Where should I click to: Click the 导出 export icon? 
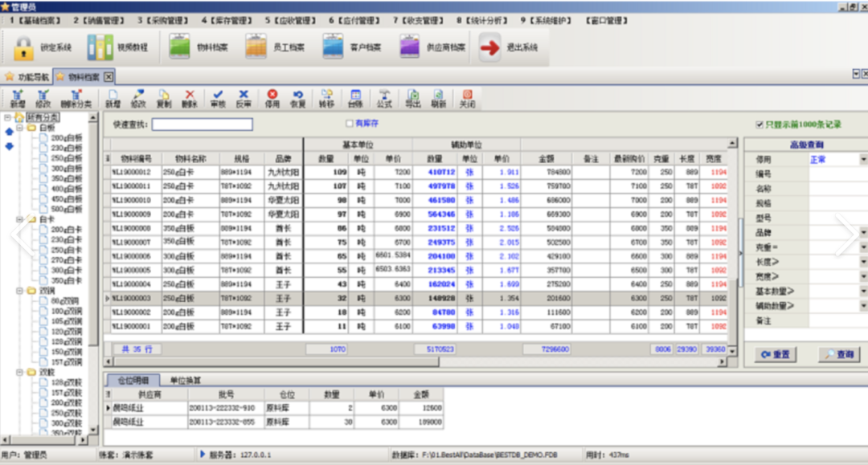[413, 99]
